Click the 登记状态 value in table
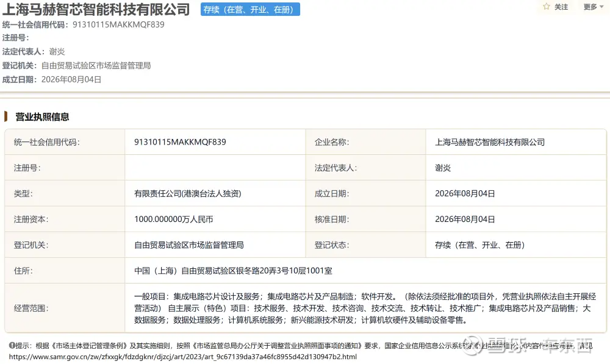Viewport: 610px width, 364px height. [479, 245]
